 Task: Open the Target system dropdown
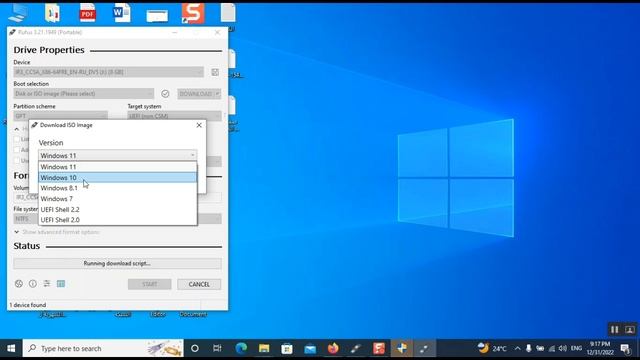pyautogui.click(x=174, y=116)
